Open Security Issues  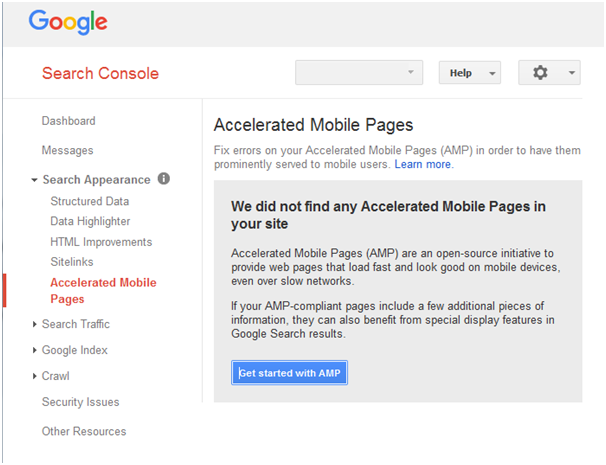click(x=80, y=402)
